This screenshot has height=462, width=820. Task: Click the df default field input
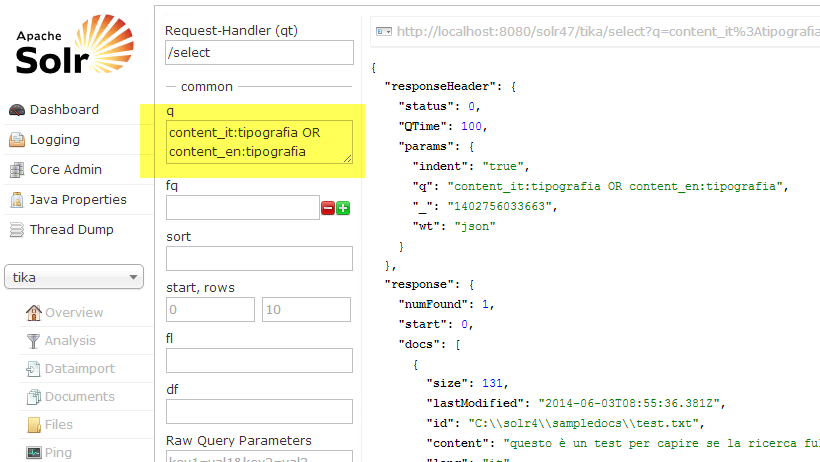259,411
